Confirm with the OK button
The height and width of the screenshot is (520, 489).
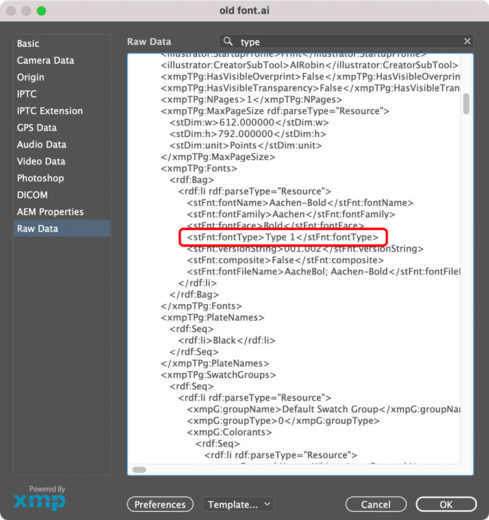tap(446, 504)
